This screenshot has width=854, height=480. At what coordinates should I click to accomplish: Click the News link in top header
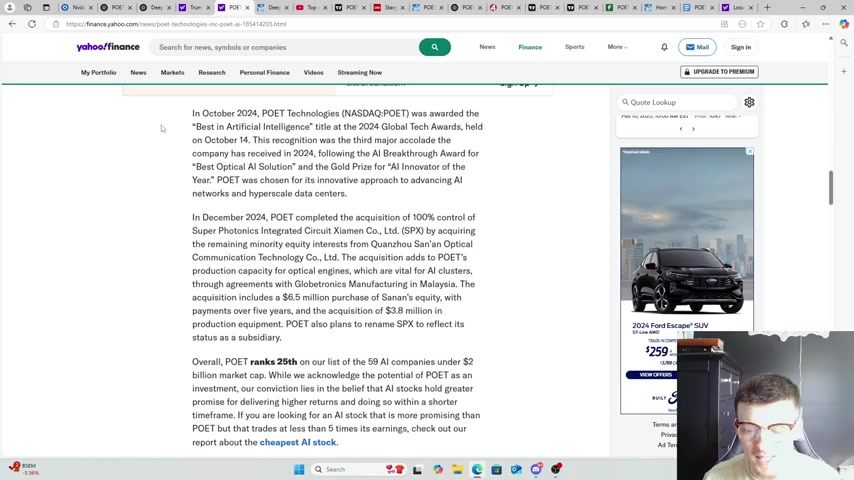pyautogui.click(x=487, y=47)
